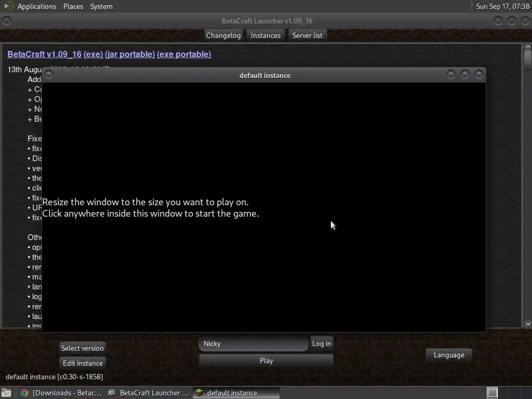The height and width of the screenshot is (399, 532).
Task: Click the changelog scrollbar thumb
Action: coord(527,59)
